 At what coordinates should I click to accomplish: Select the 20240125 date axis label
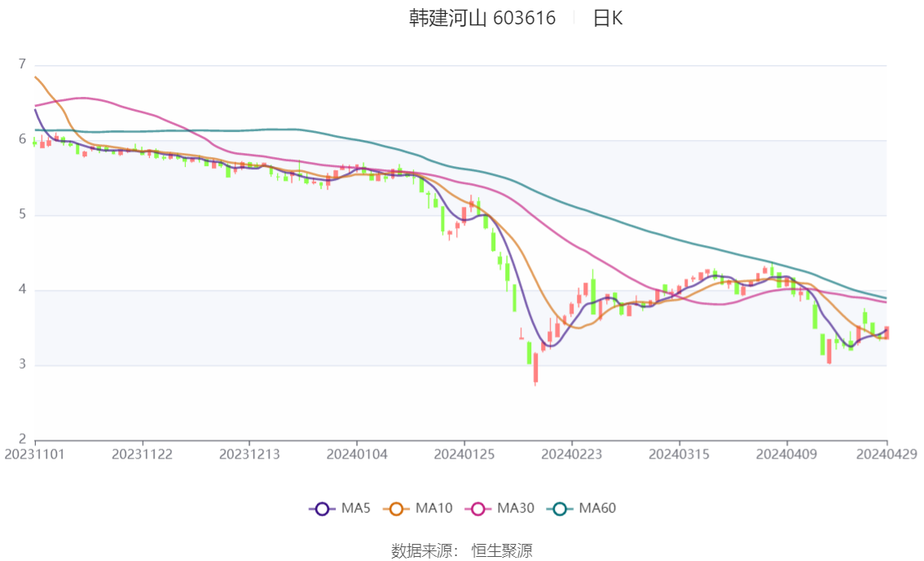point(464,454)
